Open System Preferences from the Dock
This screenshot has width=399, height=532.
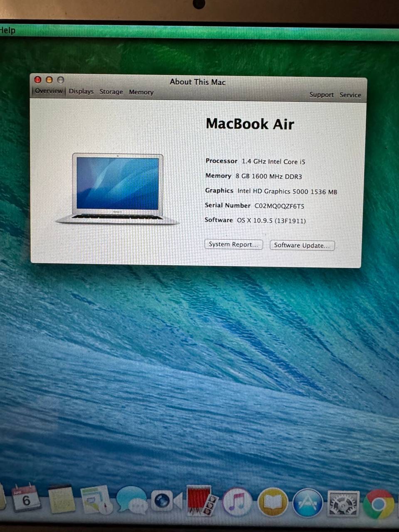[343, 503]
